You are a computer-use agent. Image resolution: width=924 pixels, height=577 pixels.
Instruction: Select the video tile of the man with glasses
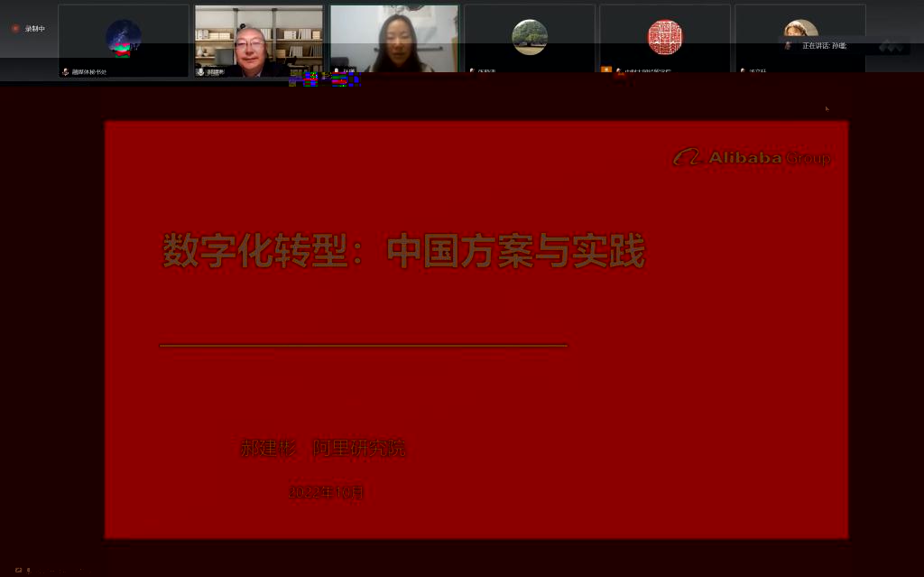tap(259, 41)
